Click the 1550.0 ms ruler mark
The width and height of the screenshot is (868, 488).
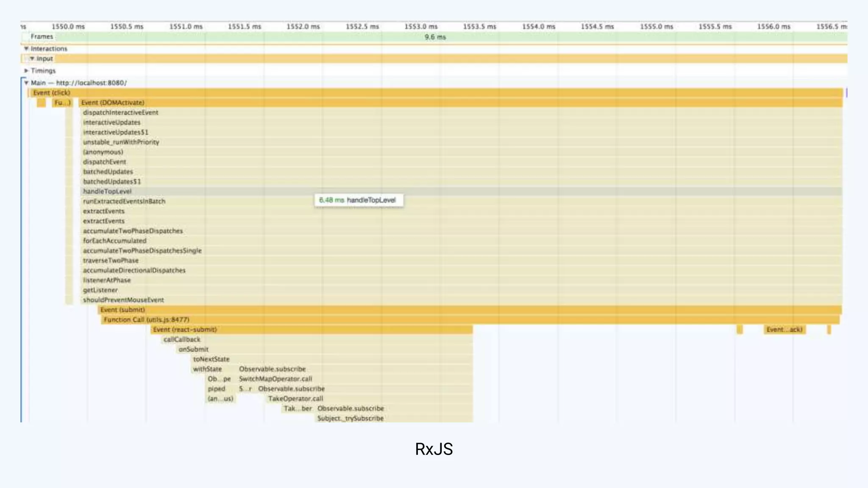(x=68, y=27)
